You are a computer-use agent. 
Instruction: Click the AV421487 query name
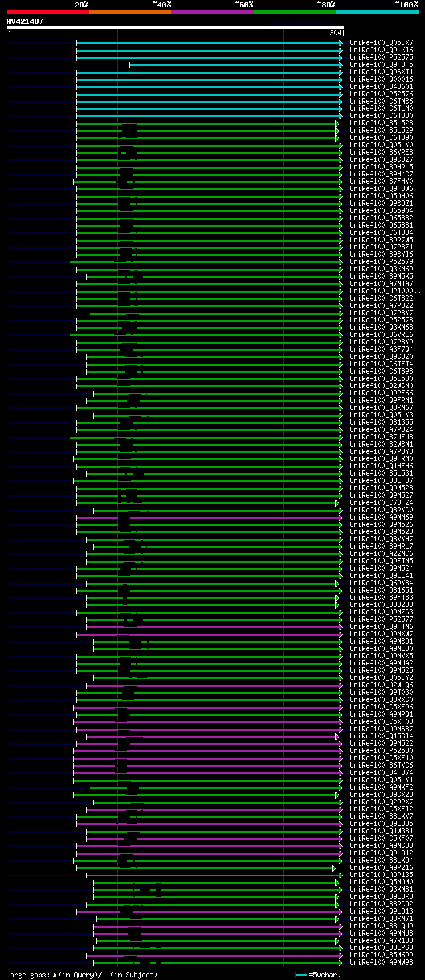25,21
